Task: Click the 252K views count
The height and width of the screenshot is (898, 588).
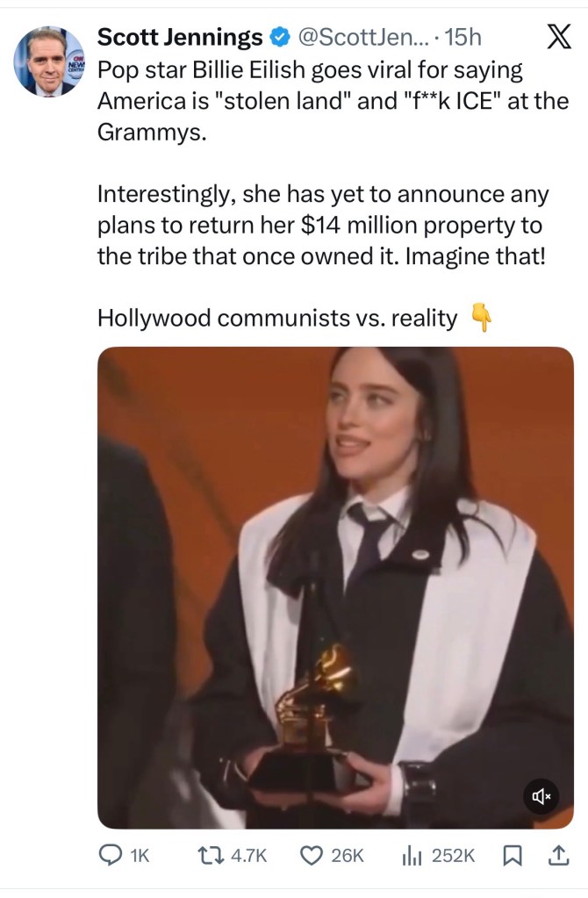Action: (452, 856)
